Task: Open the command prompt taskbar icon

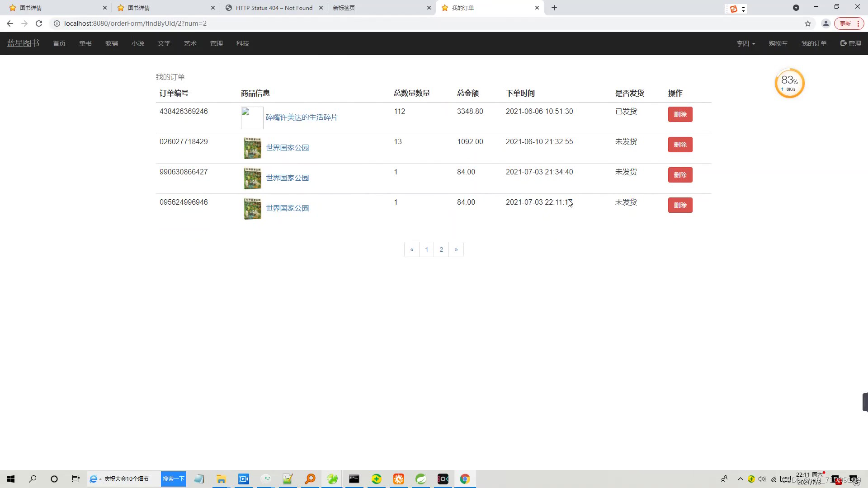Action: pyautogui.click(x=354, y=479)
